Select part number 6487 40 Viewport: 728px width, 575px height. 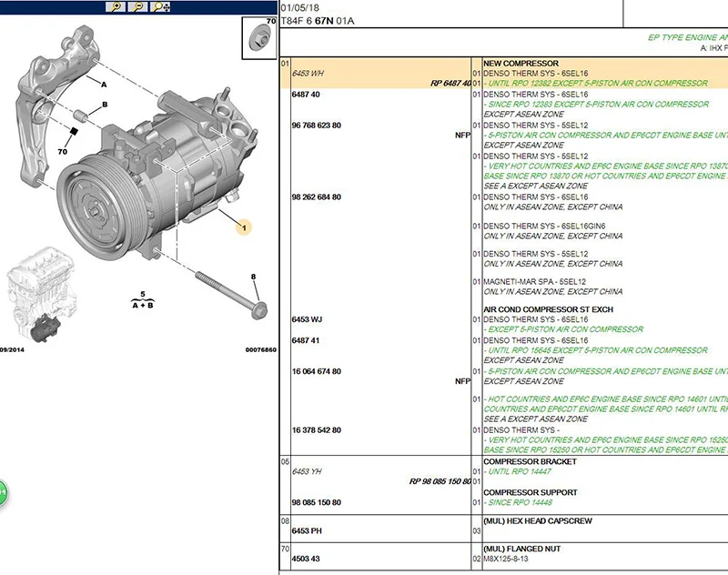pos(306,95)
